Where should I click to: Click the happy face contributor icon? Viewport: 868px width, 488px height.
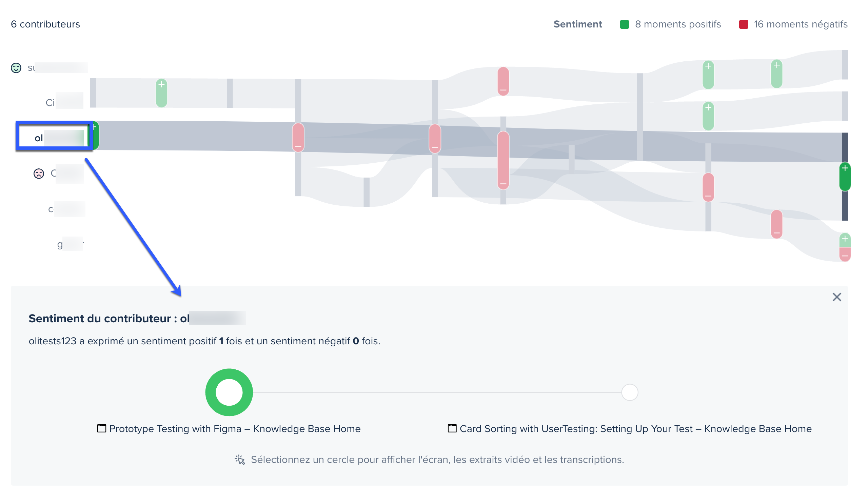click(x=16, y=68)
